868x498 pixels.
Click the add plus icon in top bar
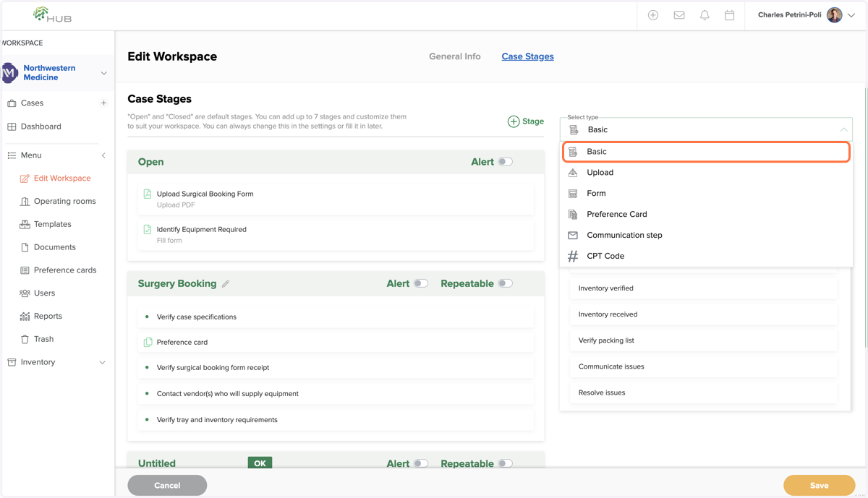click(x=653, y=15)
